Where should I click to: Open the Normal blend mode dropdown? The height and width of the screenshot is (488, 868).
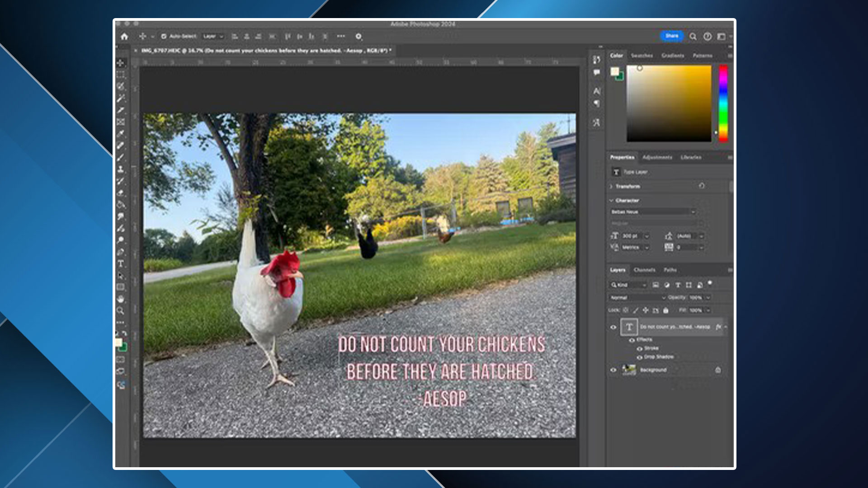637,298
